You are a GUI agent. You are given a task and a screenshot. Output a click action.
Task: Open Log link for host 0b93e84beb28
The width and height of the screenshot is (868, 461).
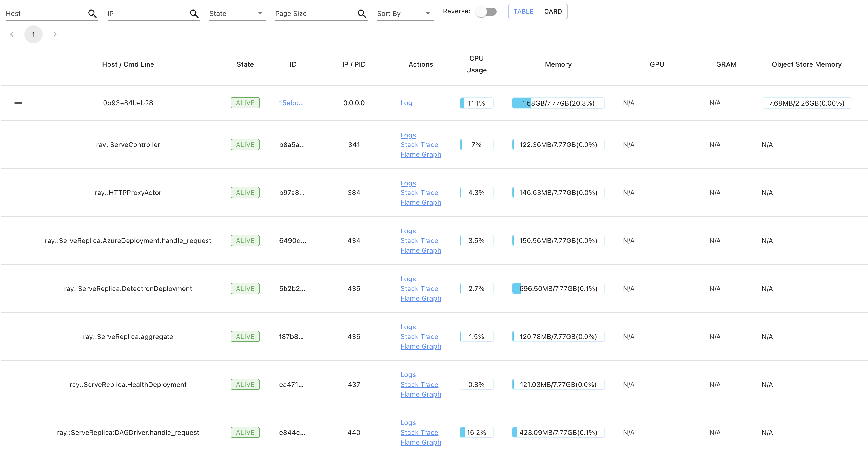coord(406,103)
